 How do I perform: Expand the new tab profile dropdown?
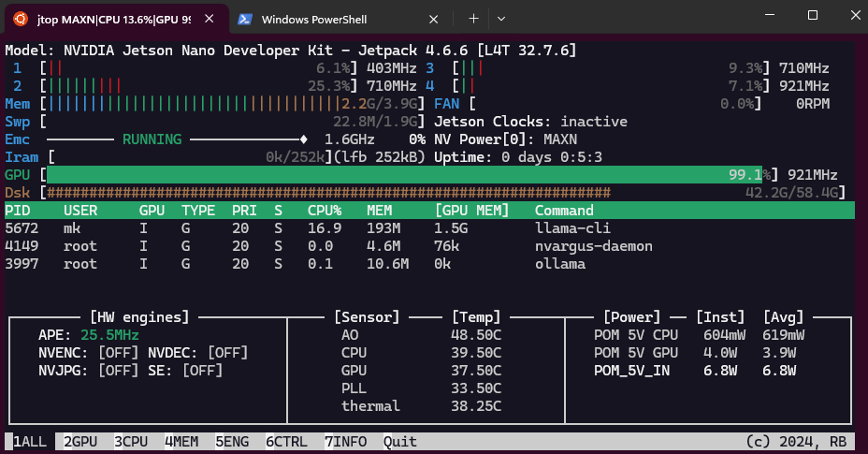501,19
